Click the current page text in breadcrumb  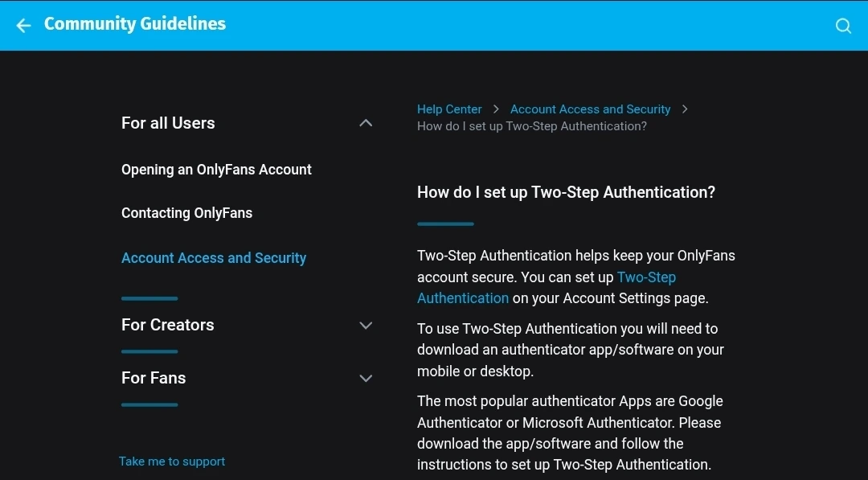click(531, 126)
